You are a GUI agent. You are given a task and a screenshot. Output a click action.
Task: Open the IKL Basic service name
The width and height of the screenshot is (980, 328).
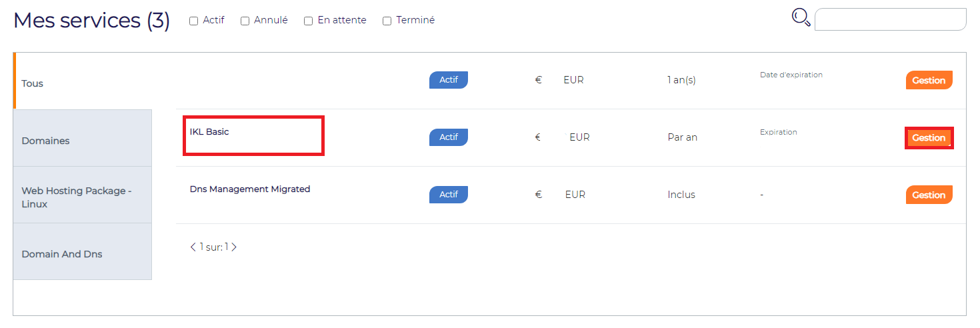pos(209,132)
